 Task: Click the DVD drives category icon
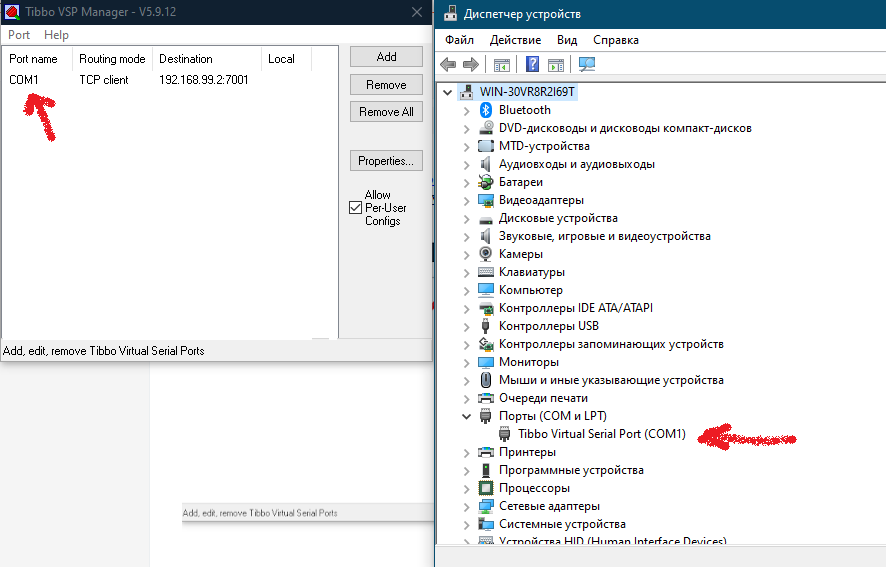485,128
